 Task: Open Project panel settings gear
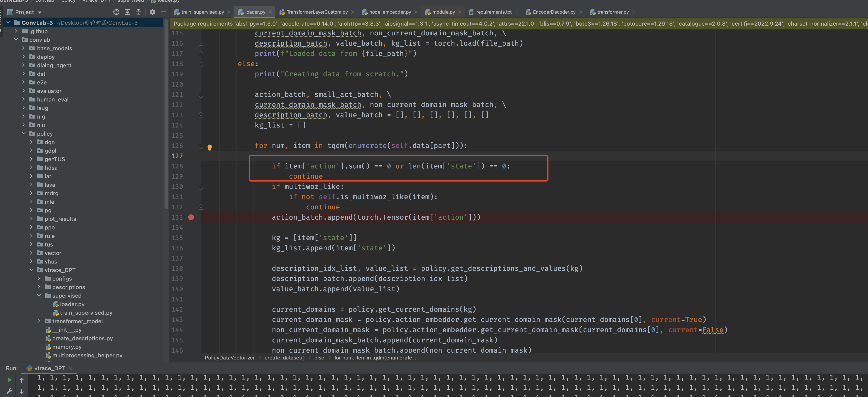tap(152, 12)
